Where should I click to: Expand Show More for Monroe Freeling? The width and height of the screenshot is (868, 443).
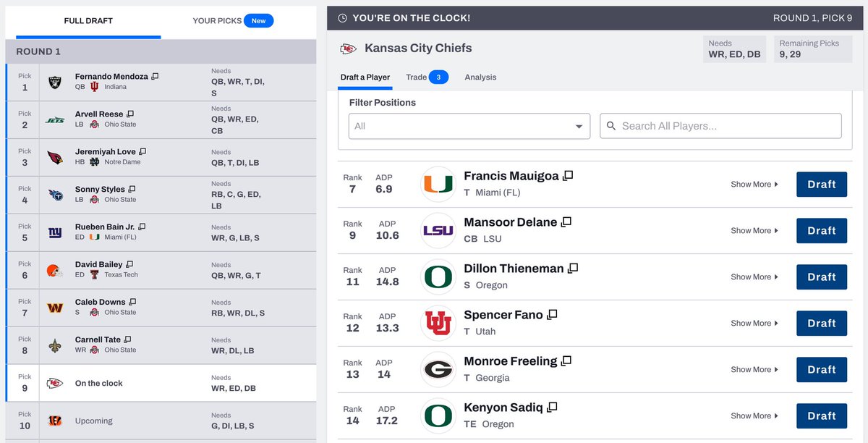(754, 370)
